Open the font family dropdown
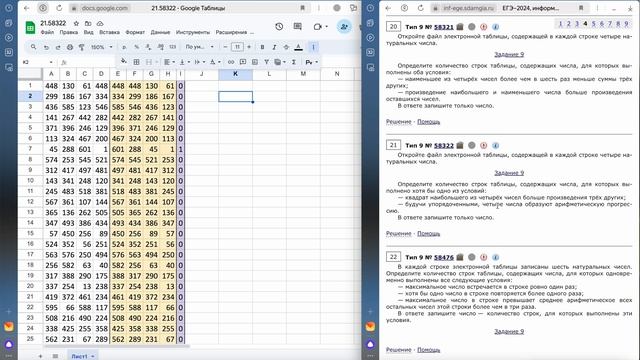 click(x=200, y=47)
